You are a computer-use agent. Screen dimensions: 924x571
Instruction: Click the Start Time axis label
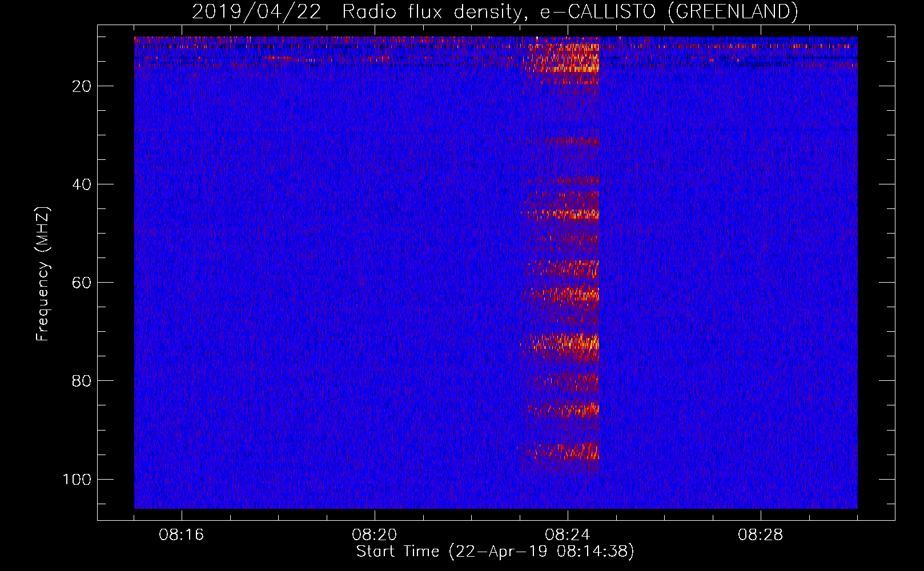tap(495, 552)
